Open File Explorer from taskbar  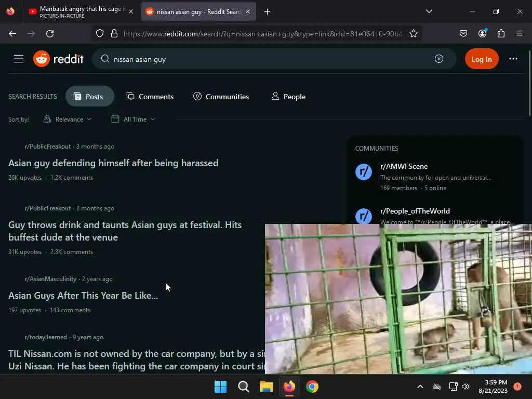[267, 387]
